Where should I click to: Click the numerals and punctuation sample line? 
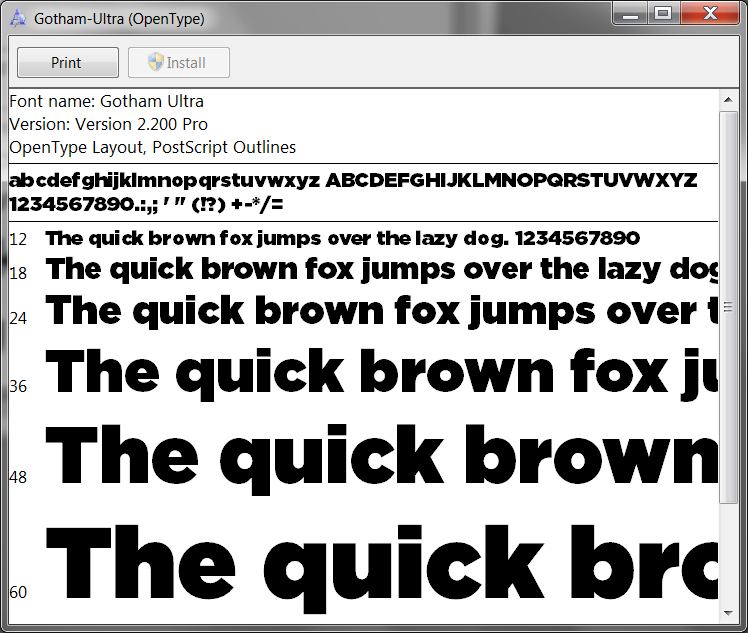tap(146, 205)
